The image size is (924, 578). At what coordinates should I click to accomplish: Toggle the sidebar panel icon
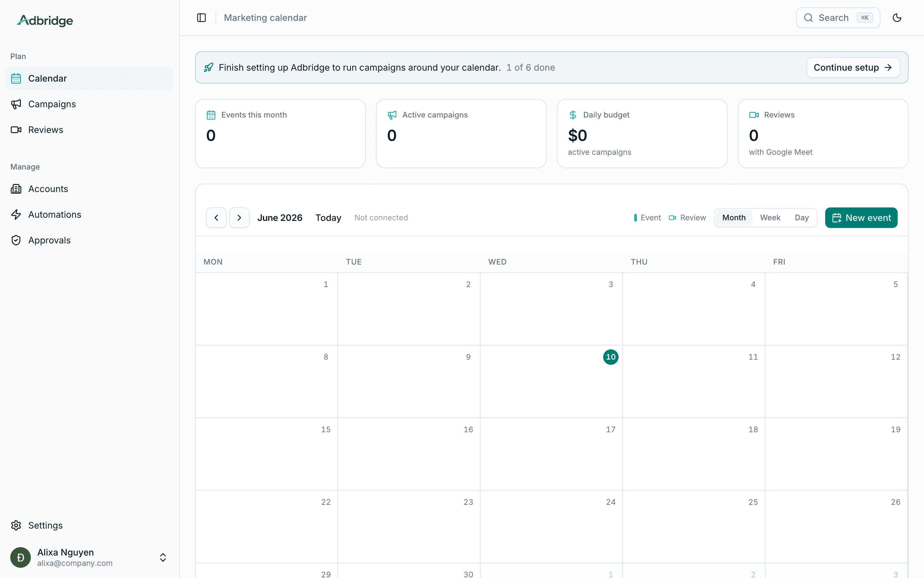pos(201,18)
